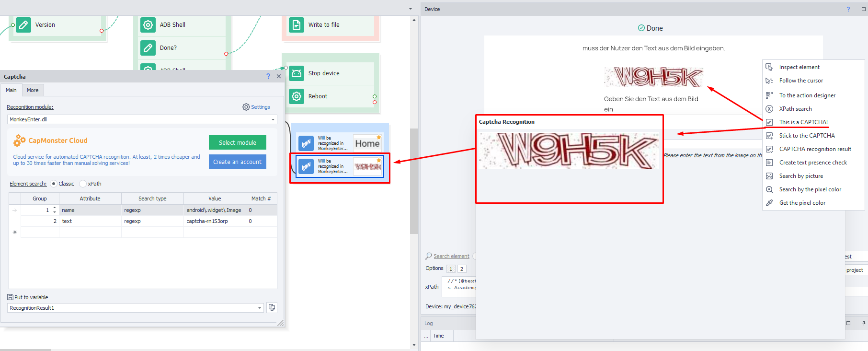Click the Version pencil icon
The image size is (868, 351).
coord(23,25)
